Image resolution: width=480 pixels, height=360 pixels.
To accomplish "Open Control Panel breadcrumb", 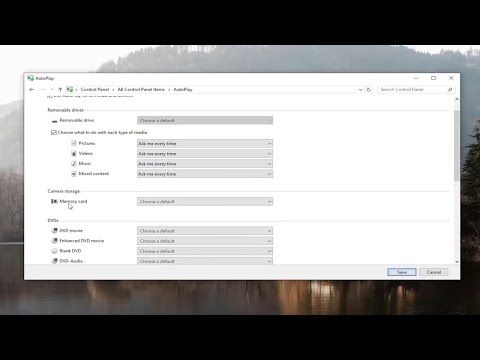I will [x=95, y=89].
